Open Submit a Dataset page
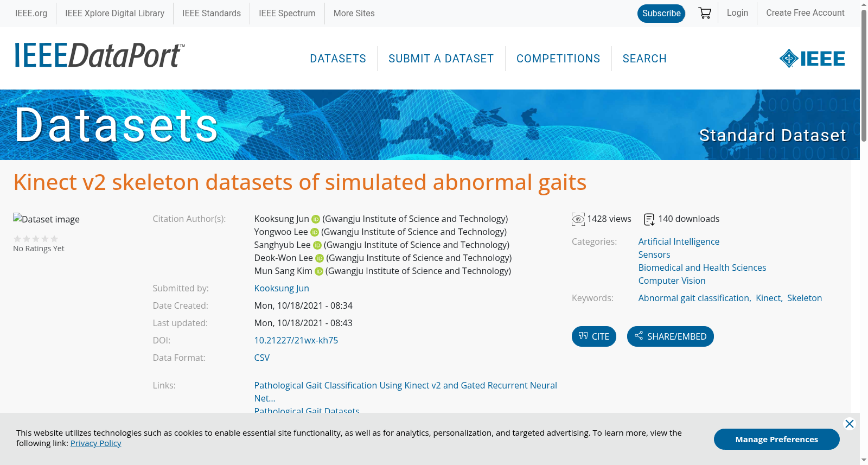This screenshot has width=868, height=465. click(441, 59)
